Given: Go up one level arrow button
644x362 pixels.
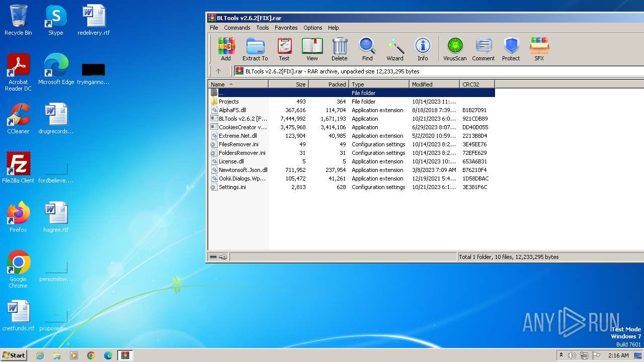Looking at the screenshot, I should (218, 71).
